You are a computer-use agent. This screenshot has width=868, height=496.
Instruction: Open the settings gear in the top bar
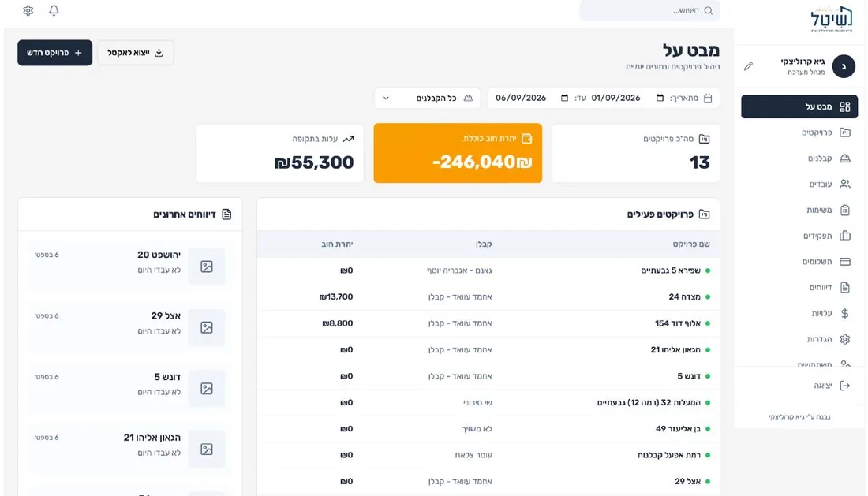coord(28,10)
